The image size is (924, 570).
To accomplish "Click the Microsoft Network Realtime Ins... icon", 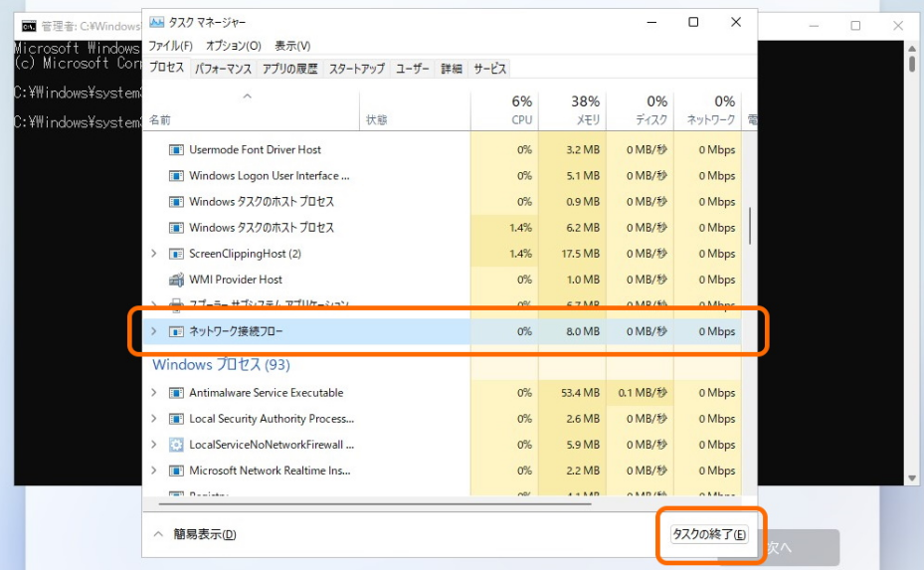I will pos(176,471).
